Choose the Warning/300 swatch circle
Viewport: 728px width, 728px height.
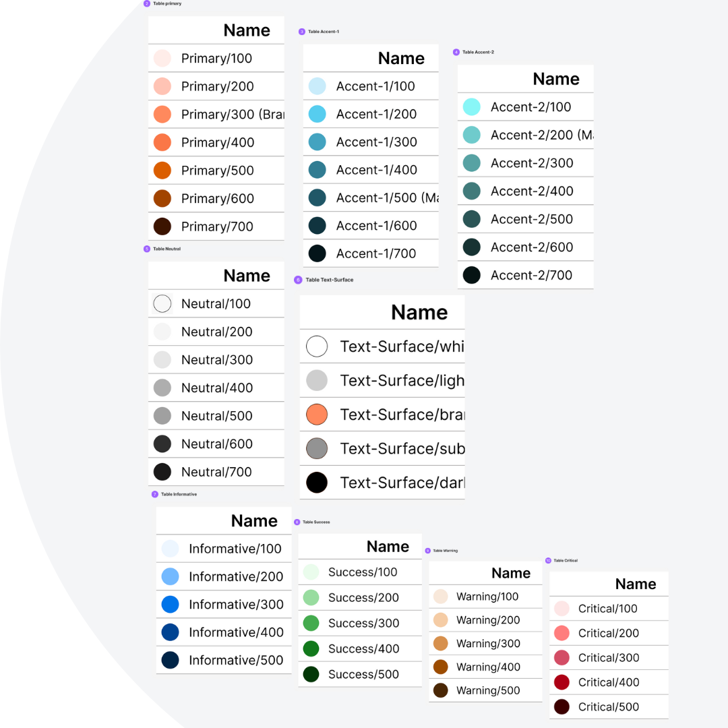pyautogui.click(x=441, y=644)
